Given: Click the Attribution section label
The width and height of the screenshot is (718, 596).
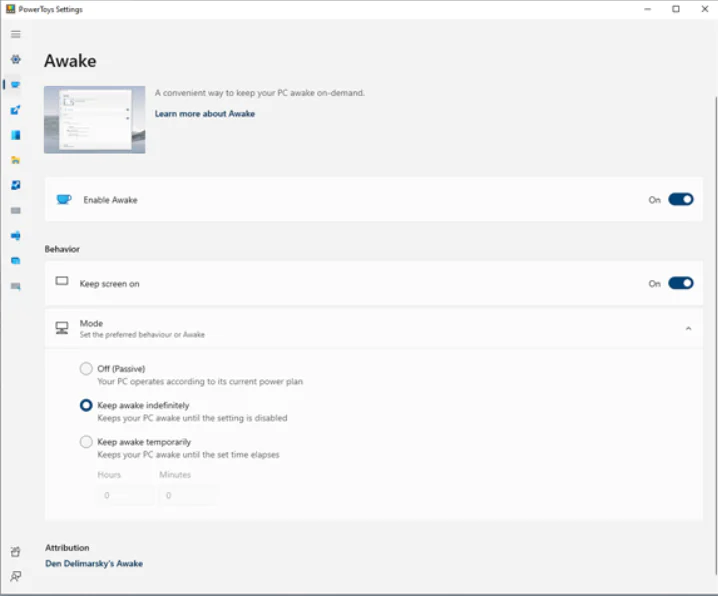Looking at the screenshot, I should coord(67,547).
